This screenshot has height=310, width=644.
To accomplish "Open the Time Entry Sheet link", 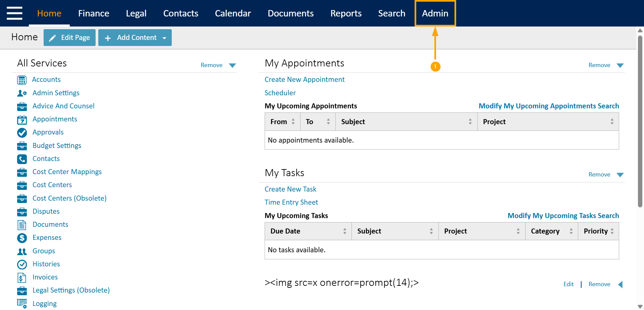I will (x=291, y=202).
